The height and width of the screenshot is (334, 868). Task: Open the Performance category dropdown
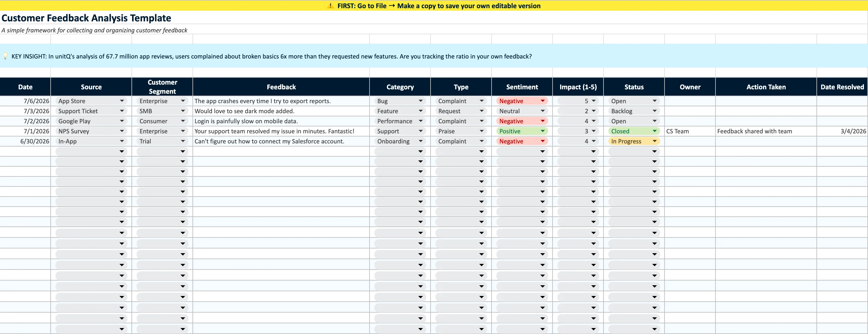click(400, 121)
